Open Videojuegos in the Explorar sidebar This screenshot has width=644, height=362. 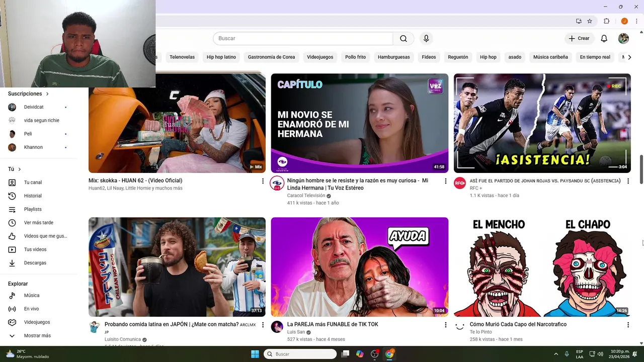click(38, 322)
